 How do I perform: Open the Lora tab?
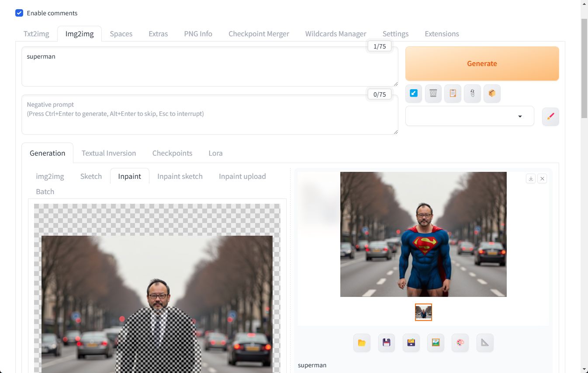(215, 153)
